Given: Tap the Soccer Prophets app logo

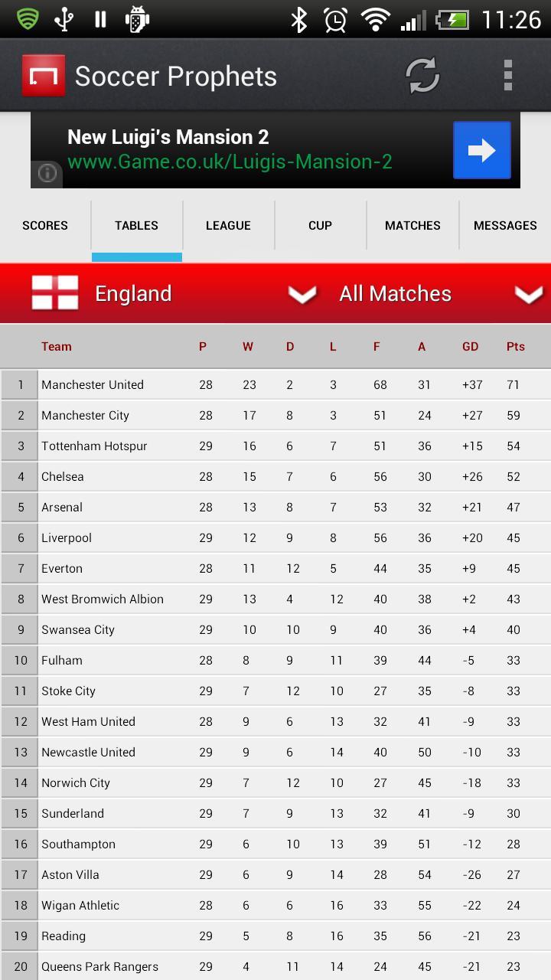Looking at the screenshot, I should point(44,76).
